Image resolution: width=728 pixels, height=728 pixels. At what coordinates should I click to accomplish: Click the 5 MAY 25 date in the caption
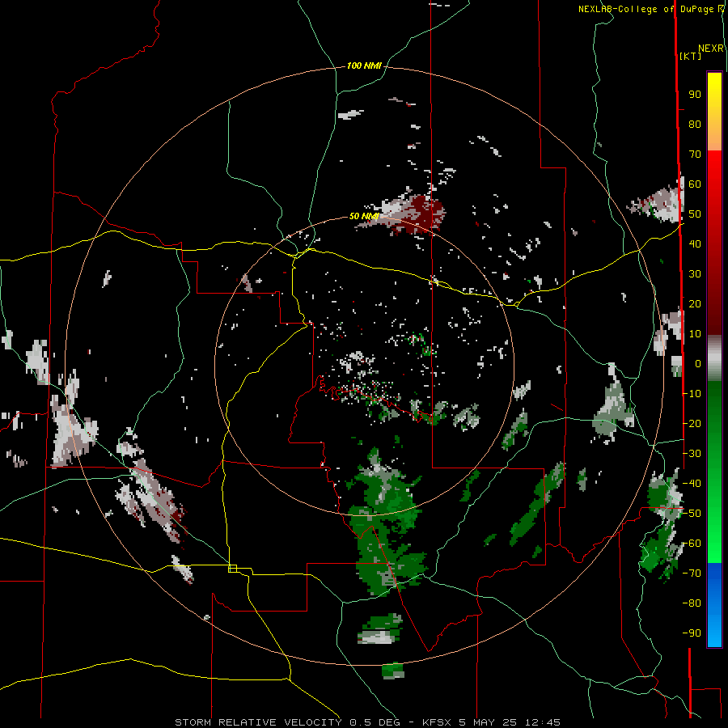point(488,722)
